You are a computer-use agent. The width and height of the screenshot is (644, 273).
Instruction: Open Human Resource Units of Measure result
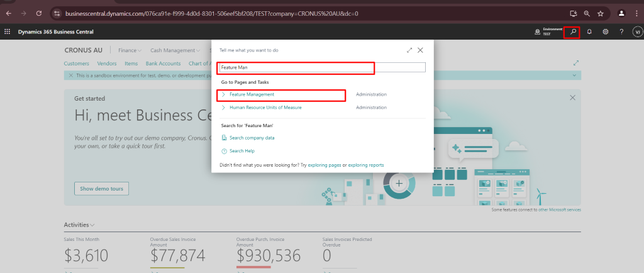265,108
